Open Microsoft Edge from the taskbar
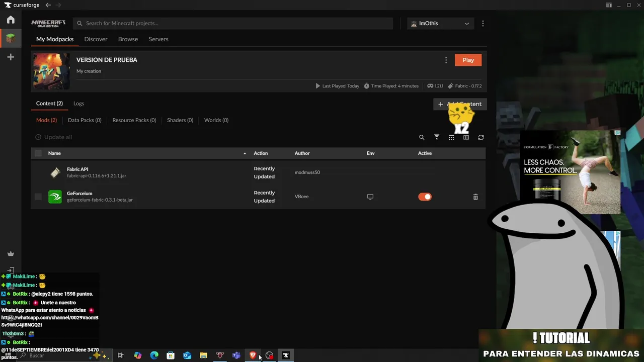 click(x=154, y=355)
